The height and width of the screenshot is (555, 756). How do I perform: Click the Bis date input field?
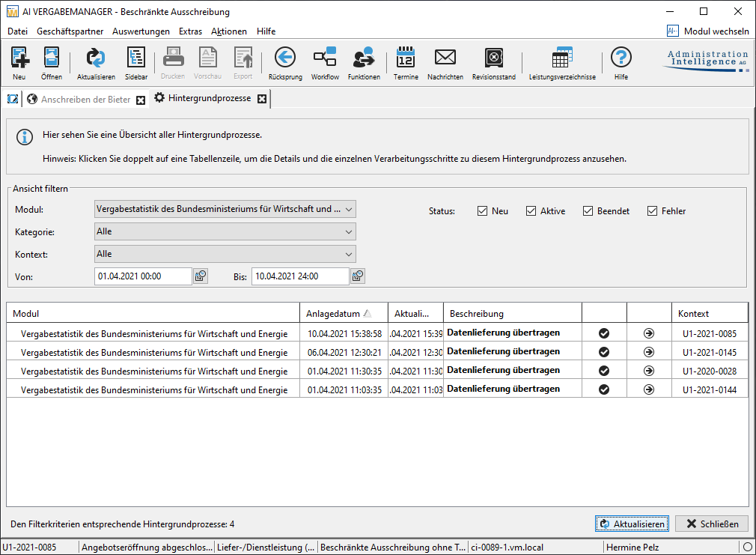(x=300, y=276)
